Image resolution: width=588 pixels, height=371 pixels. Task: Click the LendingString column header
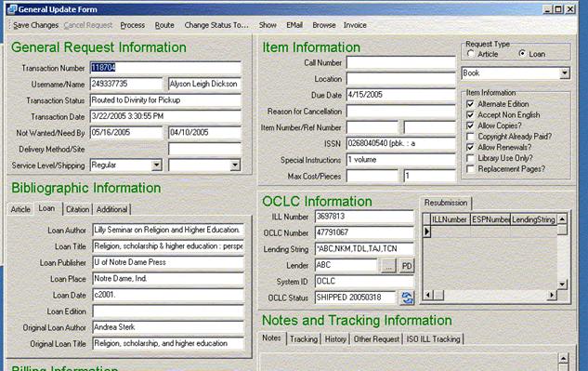533,219
